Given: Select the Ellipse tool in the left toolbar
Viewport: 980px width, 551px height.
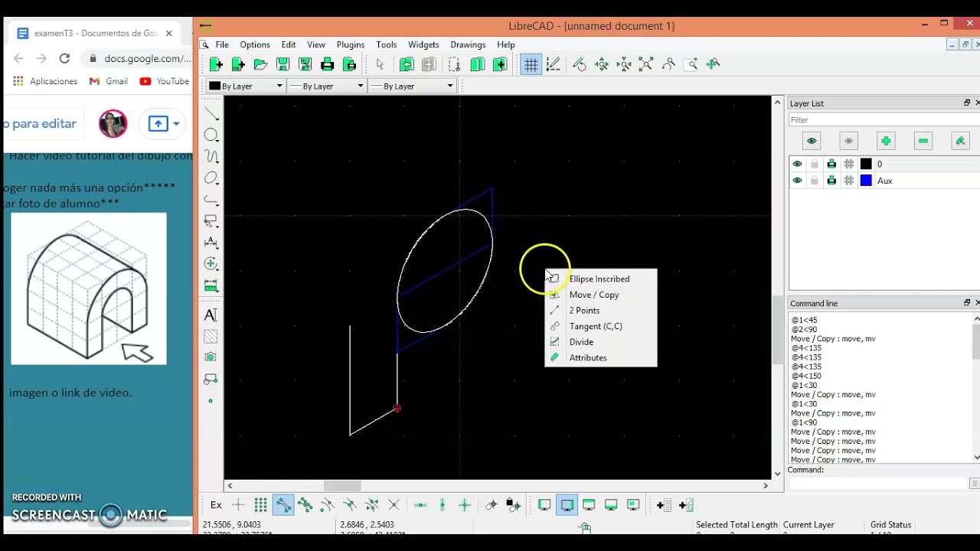Looking at the screenshot, I should click(211, 178).
